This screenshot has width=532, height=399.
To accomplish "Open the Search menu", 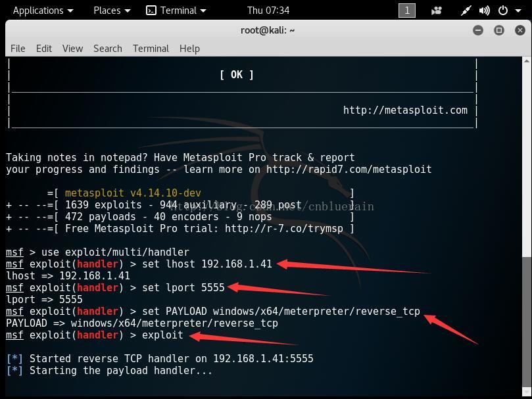I will (108, 49).
